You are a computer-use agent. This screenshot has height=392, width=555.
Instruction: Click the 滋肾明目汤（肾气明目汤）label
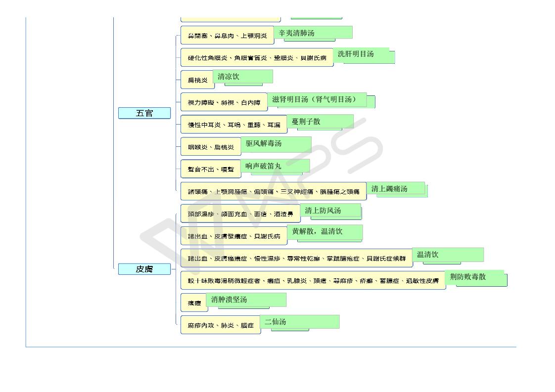click(x=317, y=99)
